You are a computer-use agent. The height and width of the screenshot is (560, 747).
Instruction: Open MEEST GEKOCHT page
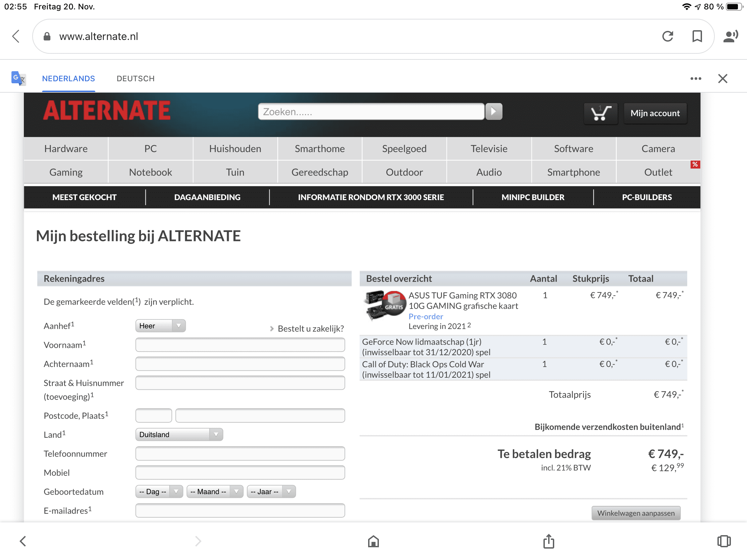84,197
